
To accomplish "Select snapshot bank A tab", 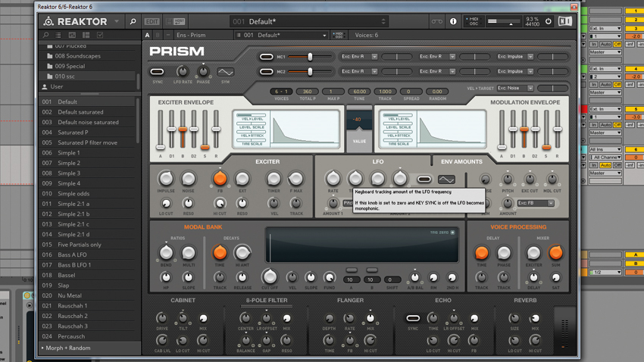I will [x=148, y=36].
